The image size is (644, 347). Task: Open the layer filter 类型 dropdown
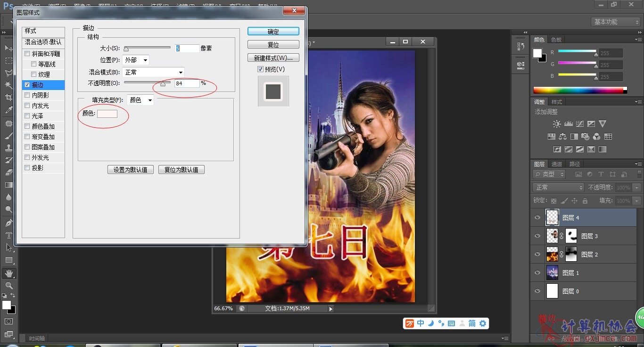click(549, 174)
